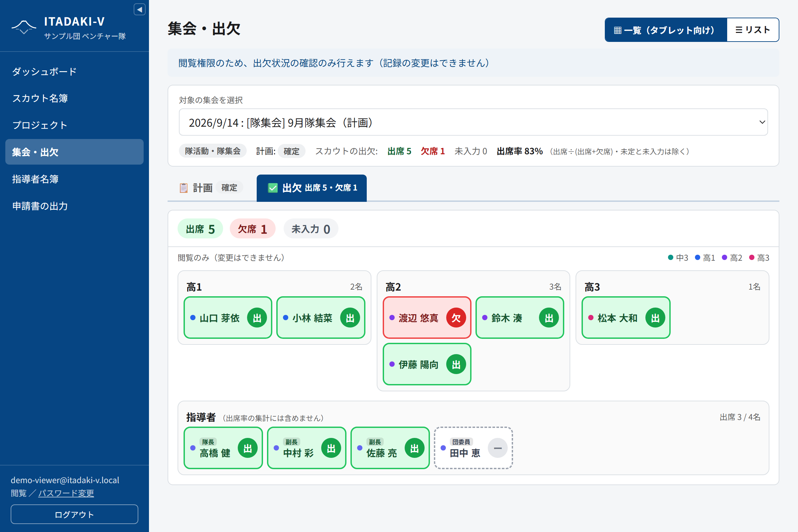This screenshot has height=532, width=798.
Task: Click the 高2 purple legend dot
Action: pos(725,257)
